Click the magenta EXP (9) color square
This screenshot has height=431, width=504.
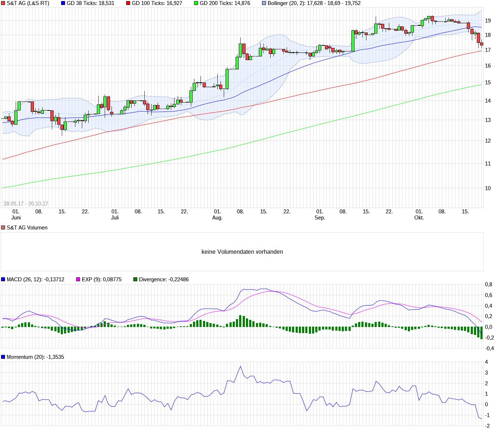77,279
